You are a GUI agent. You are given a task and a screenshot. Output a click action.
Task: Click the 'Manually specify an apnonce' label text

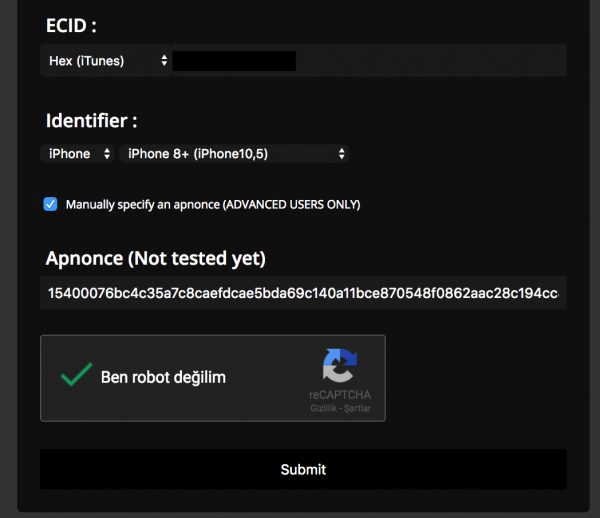212,204
